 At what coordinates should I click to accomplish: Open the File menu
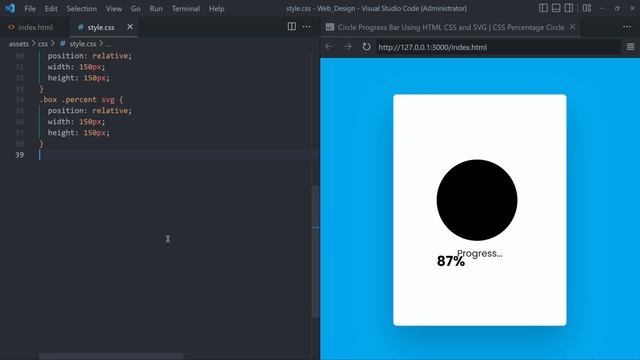coord(30,9)
